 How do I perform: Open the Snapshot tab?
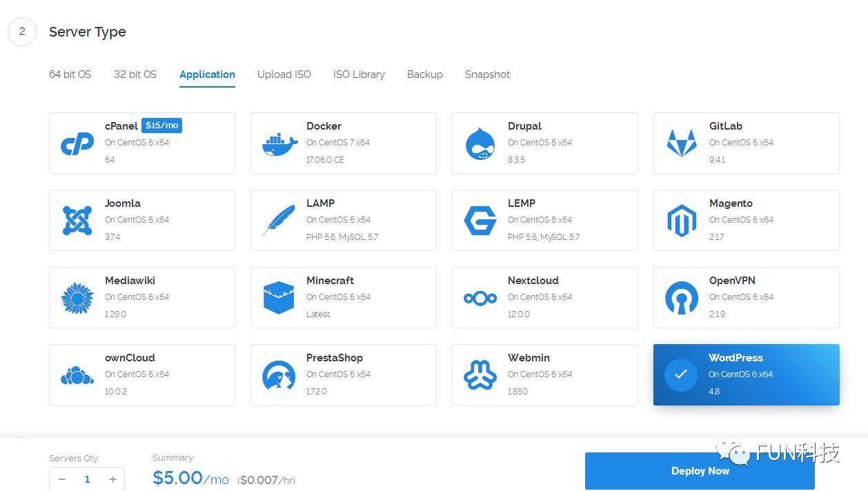[x=487, y=74]
